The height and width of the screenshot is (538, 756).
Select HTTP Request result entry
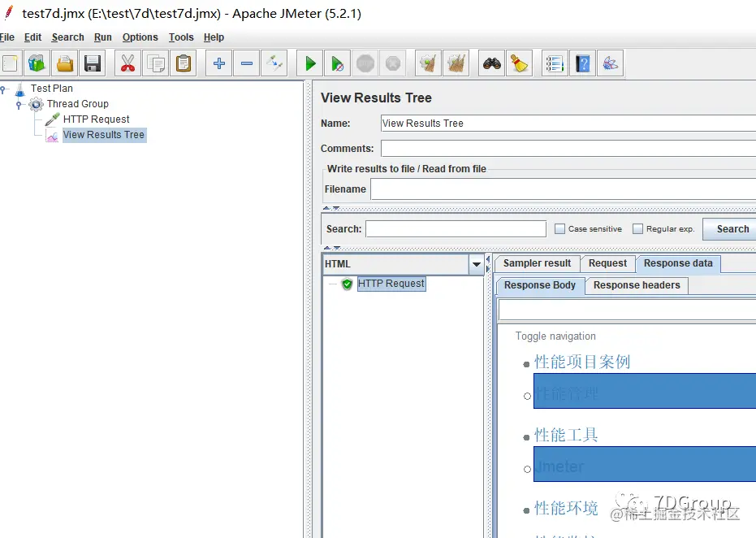pos(391,284)
